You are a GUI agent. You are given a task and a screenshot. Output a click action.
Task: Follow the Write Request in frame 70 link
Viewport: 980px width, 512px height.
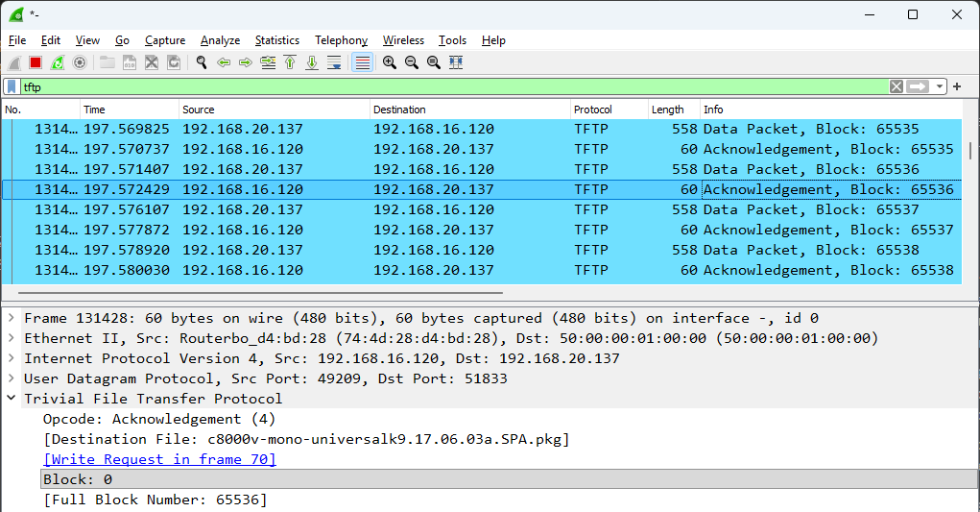[x=159, y=459]
